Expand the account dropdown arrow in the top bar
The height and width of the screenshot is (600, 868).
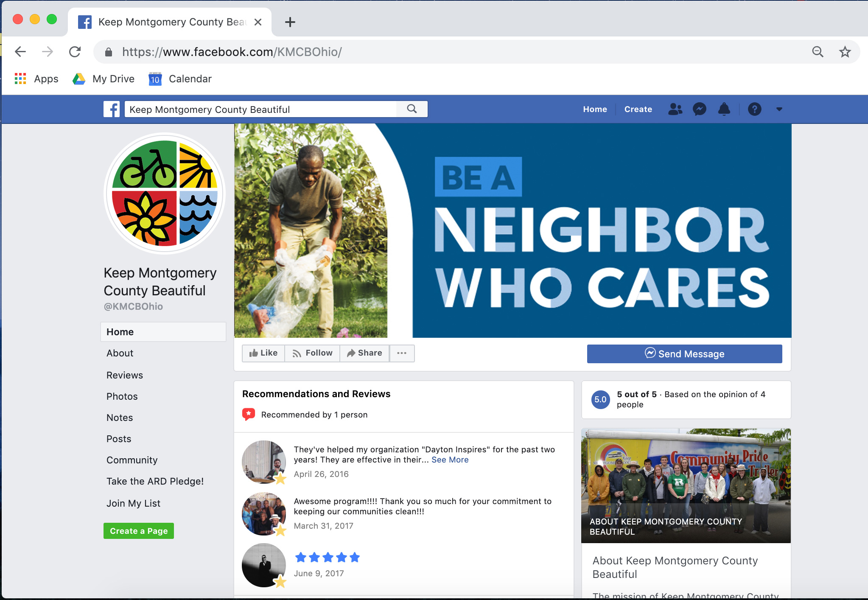[779, 109]
